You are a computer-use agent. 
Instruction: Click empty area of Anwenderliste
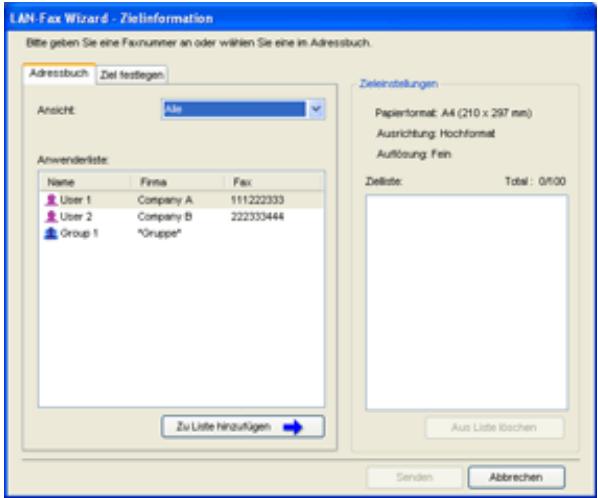click(x=182, y=324)
